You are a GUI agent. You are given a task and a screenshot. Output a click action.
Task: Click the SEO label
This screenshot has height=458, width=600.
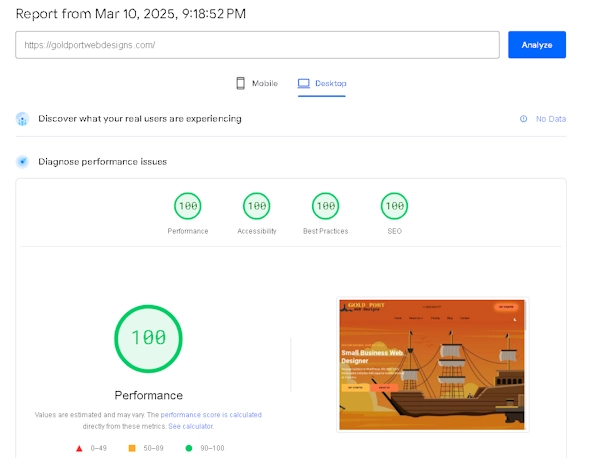point(395,231)
